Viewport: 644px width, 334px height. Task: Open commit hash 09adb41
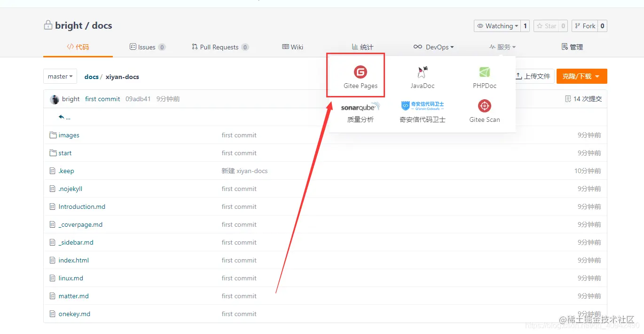tap(138, 99)
